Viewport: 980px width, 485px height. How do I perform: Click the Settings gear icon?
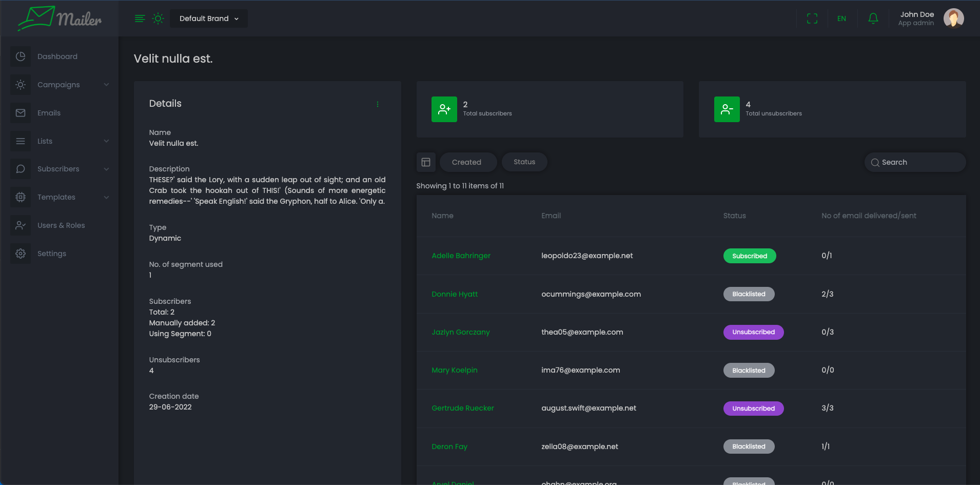(21, 254)
